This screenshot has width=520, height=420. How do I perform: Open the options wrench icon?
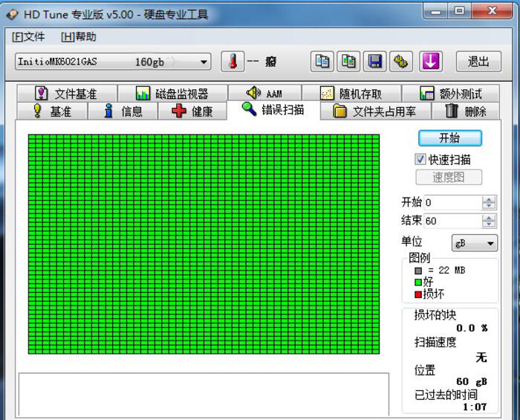[x=402, y=62]
